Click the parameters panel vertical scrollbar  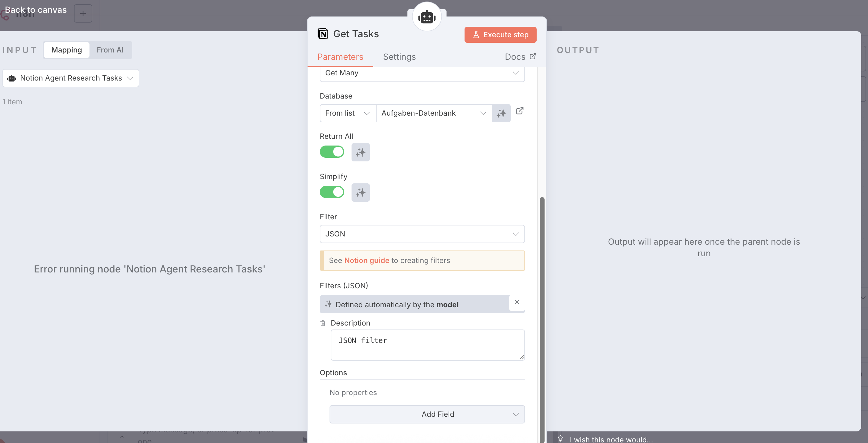[542, 320]
